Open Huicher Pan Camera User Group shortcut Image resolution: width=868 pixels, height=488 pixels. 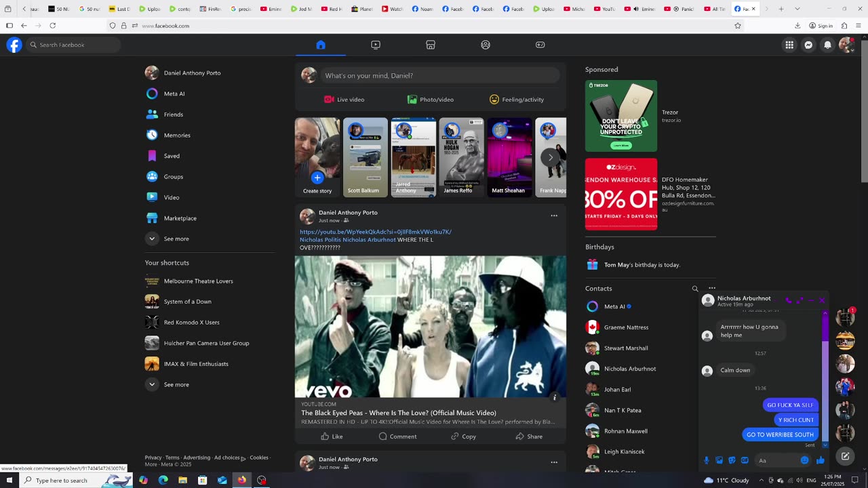point(209,343)
